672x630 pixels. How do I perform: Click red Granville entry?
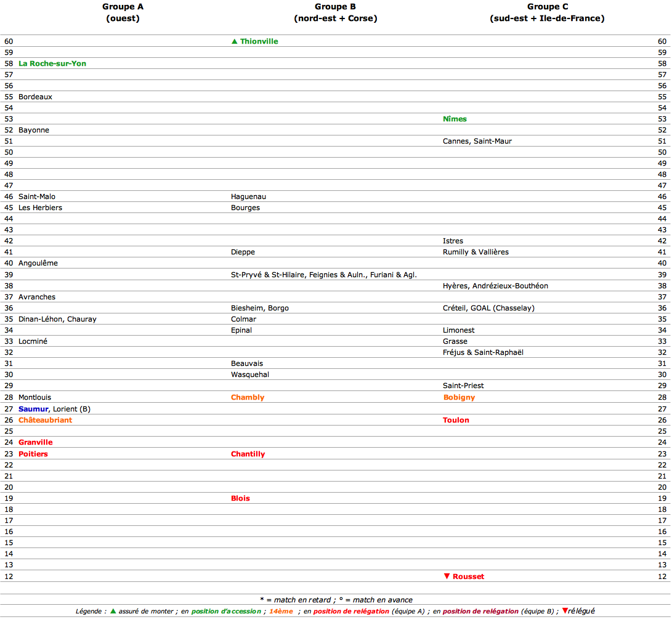point(36,443)
